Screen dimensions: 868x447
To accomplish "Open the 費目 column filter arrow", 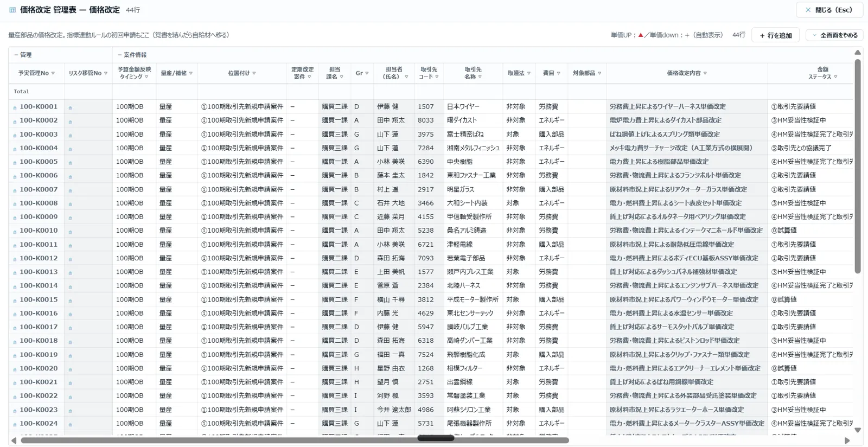I will pos(559,73).
